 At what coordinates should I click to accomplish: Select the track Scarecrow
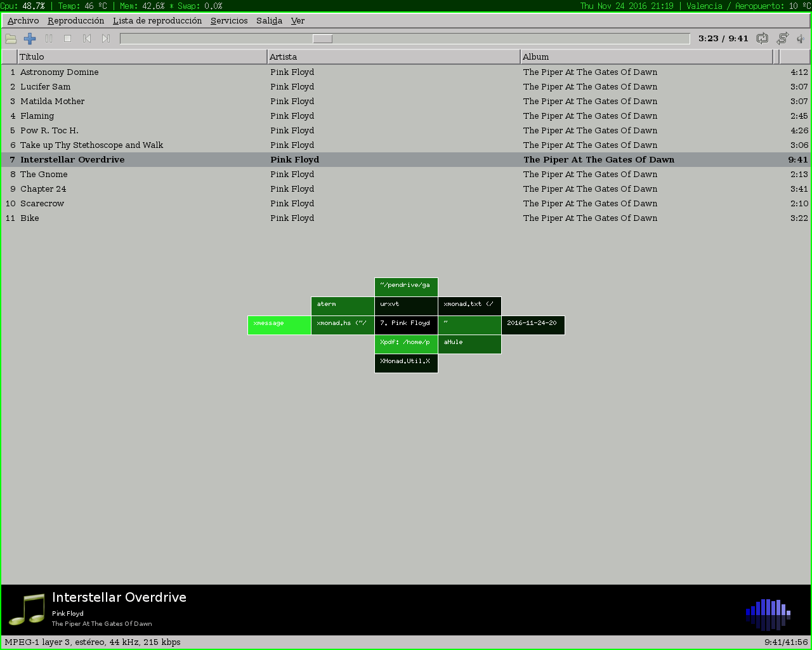click(406, 204)
